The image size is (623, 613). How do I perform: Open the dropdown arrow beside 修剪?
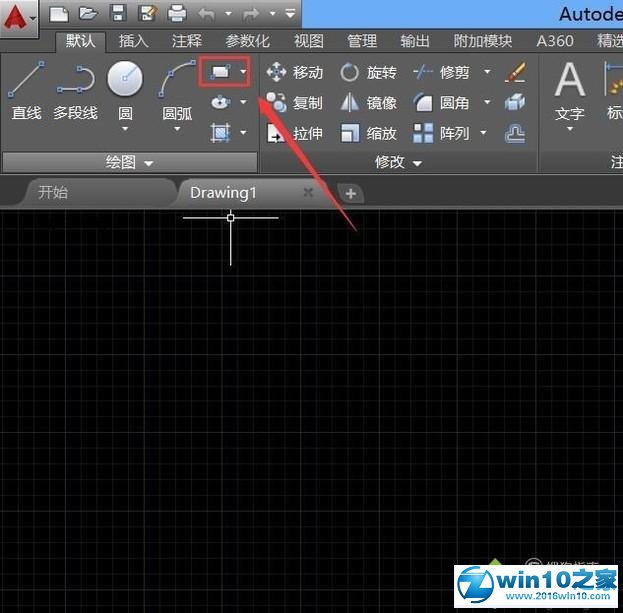click(x=487, y=72)
